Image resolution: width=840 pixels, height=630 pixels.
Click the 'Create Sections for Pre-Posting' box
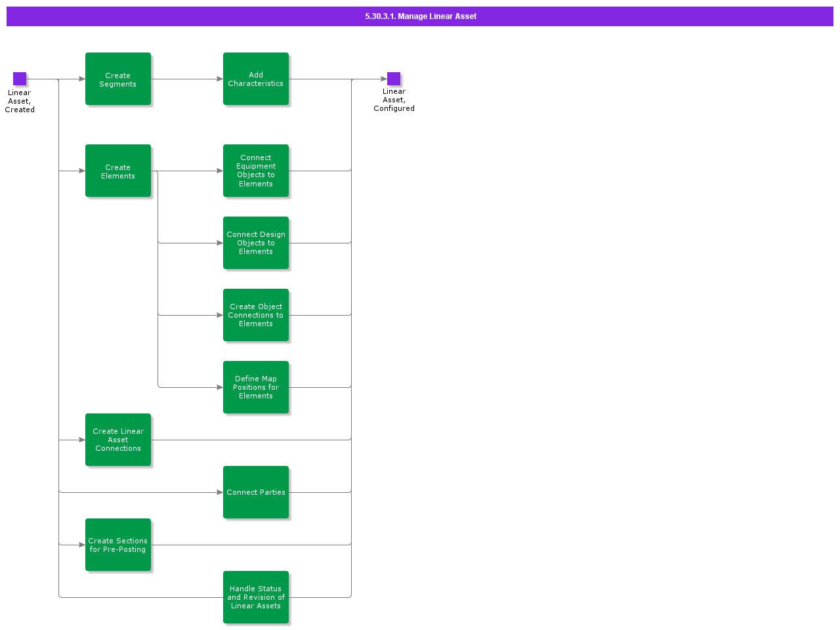point(118,545)
